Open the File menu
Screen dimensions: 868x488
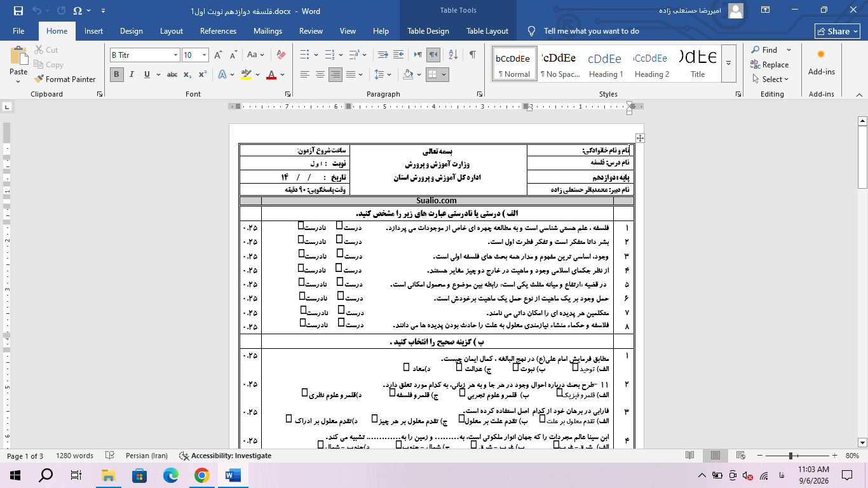click(18, 31)
